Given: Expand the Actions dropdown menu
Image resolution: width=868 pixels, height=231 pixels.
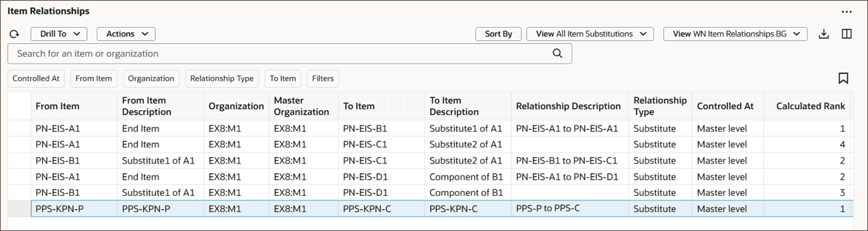Looking at the screenshot, I should [126, 34].
